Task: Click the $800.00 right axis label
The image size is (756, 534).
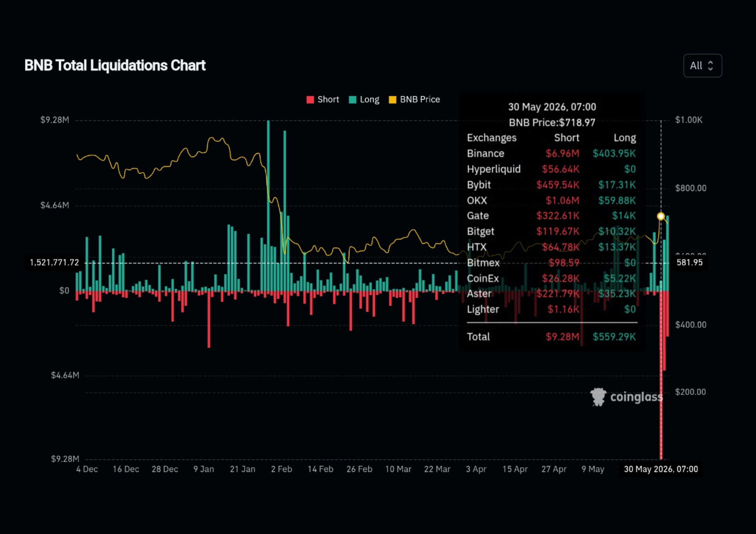Action: pyautogui.click(x=691, y=188)
